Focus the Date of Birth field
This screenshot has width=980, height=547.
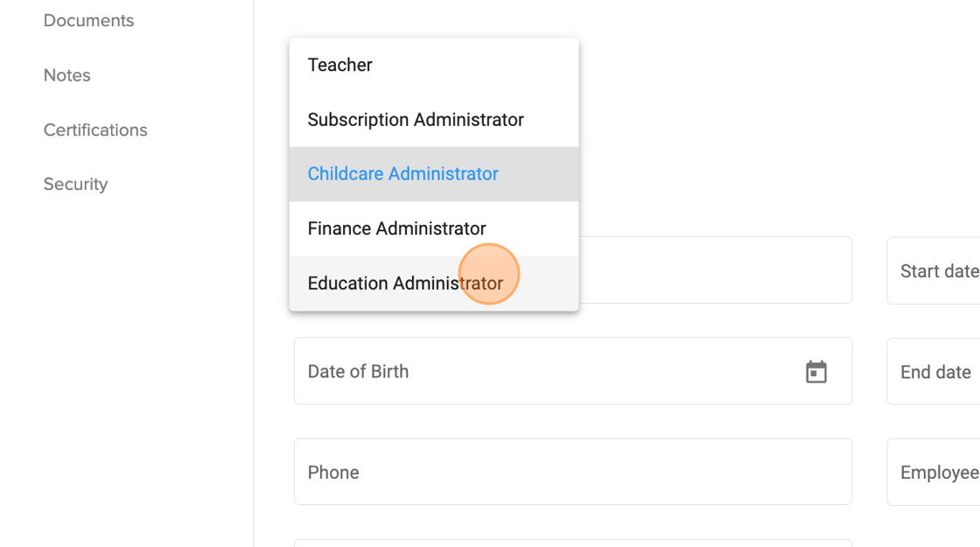542,372
